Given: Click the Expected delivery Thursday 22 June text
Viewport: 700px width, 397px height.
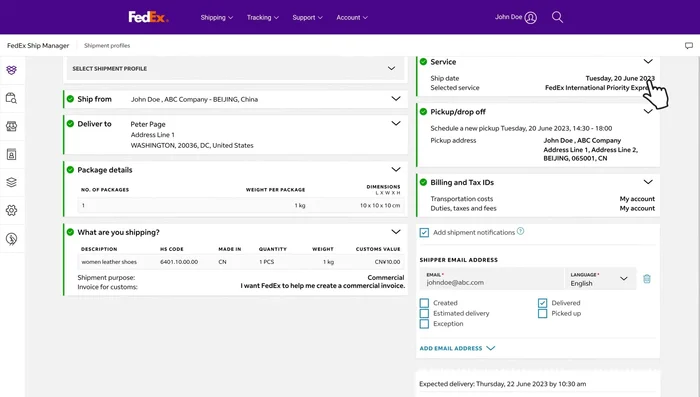Looking at the screenshot, I should [503, 384].
